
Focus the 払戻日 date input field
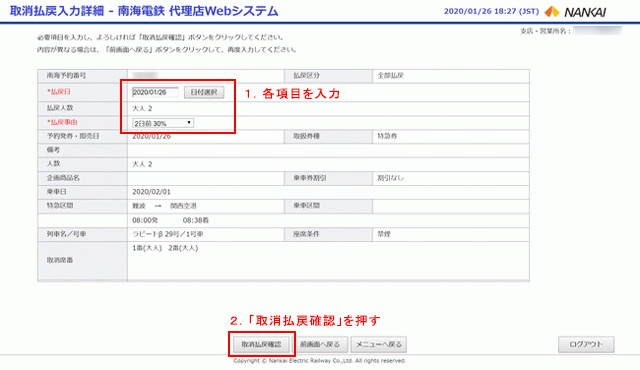pos(155,92)
